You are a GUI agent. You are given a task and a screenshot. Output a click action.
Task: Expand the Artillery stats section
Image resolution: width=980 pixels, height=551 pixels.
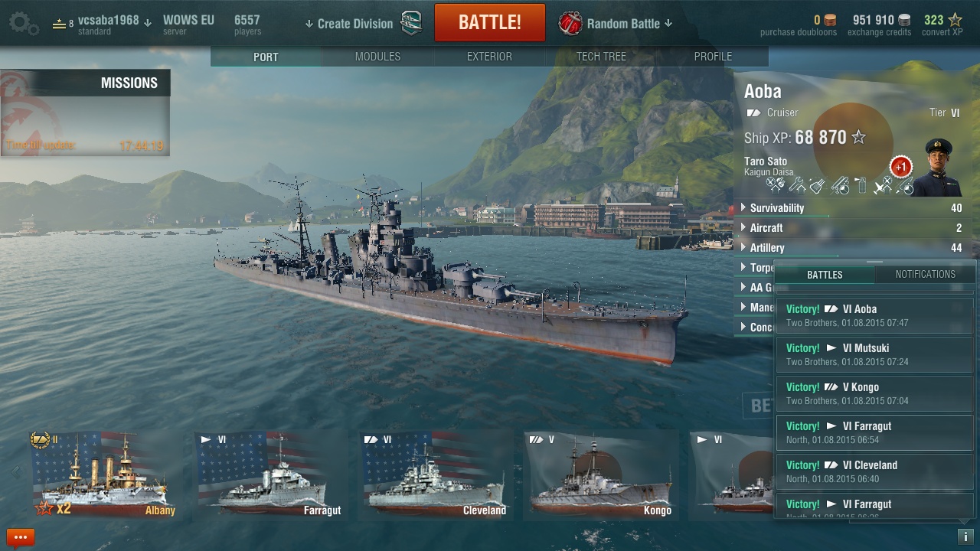tap(851, 248)
